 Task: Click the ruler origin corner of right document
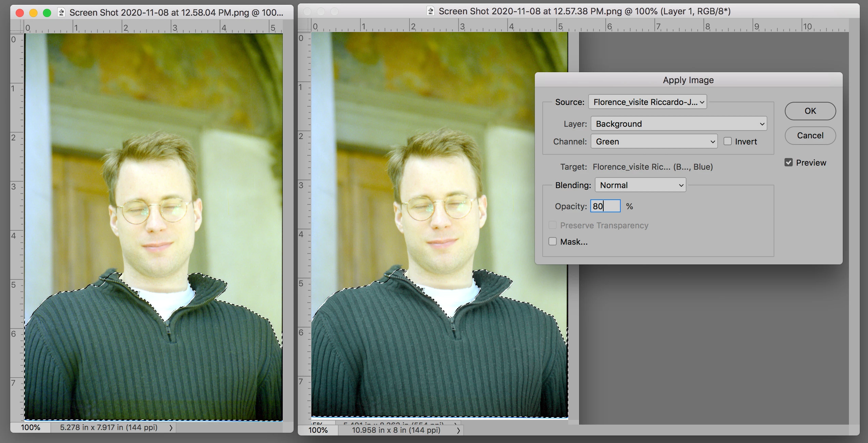tap(304, 26)
